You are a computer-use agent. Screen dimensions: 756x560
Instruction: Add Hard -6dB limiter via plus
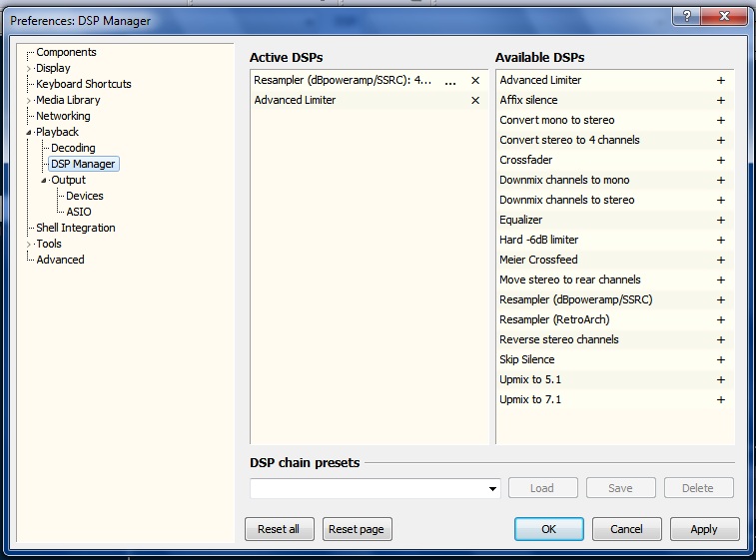pos(720,240)
